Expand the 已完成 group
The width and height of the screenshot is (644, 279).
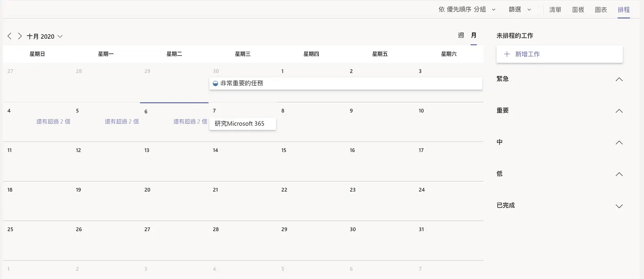[619, 206]
